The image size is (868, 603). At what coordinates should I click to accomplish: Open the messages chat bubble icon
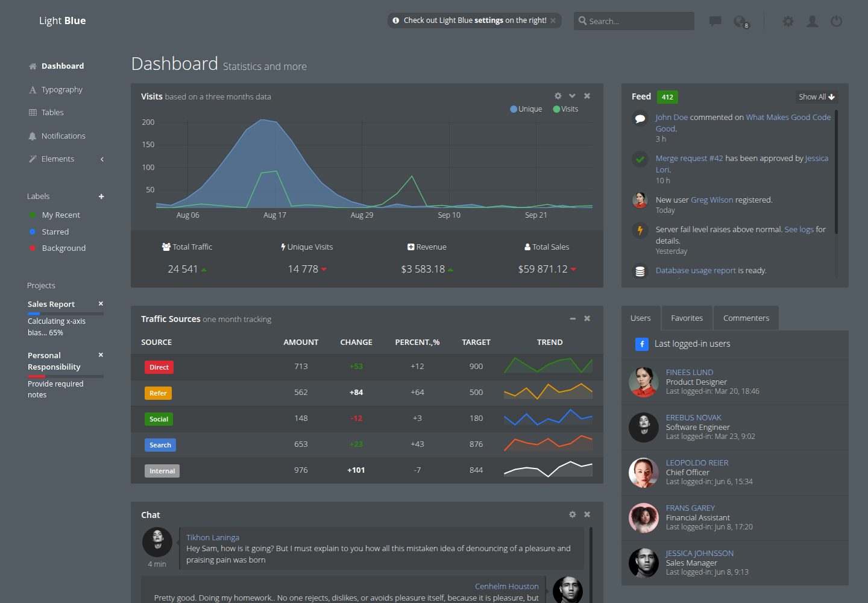tap(715, 21)
